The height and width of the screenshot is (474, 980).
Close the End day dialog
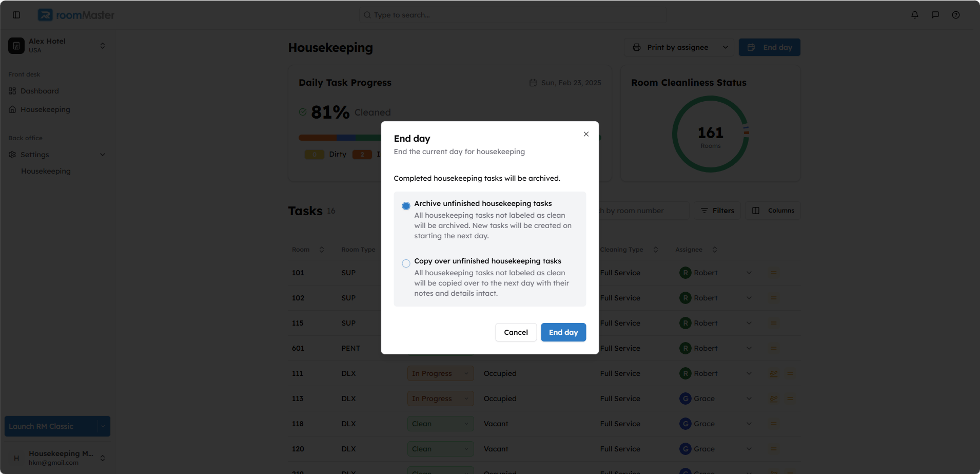coord(586,134)
